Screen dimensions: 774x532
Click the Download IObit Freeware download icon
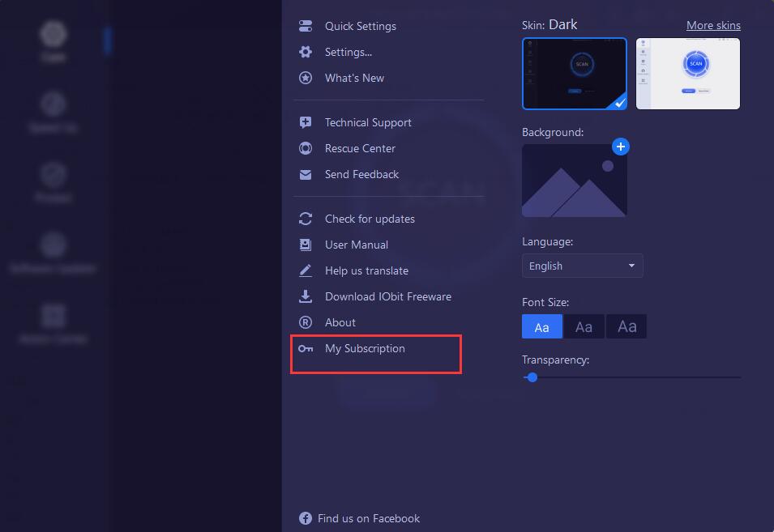point(306,296)
